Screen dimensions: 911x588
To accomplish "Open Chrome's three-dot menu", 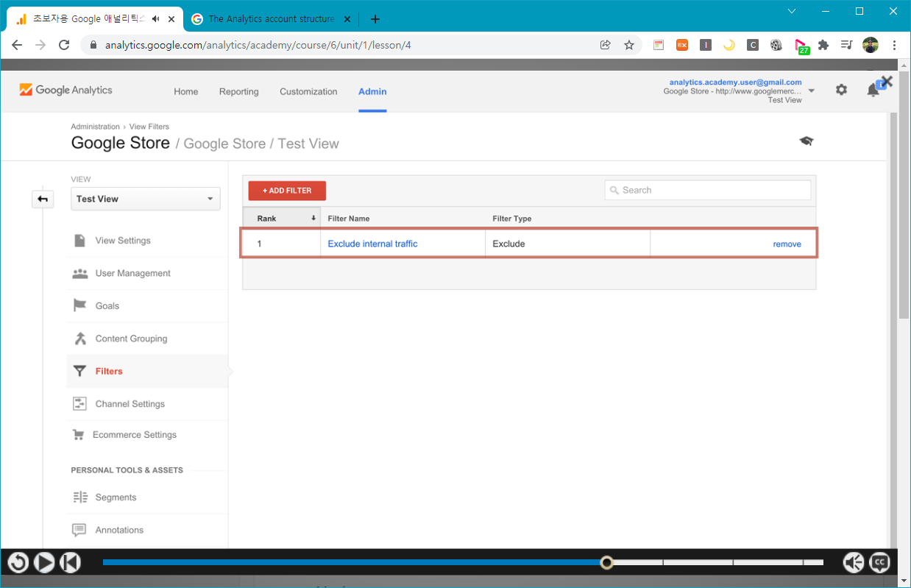I will pyautogui.click(x=894, y=45).
